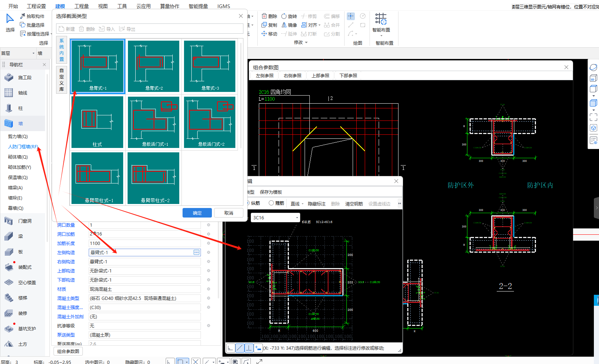Click the 确定 button
599x364 pixels.
197,213
